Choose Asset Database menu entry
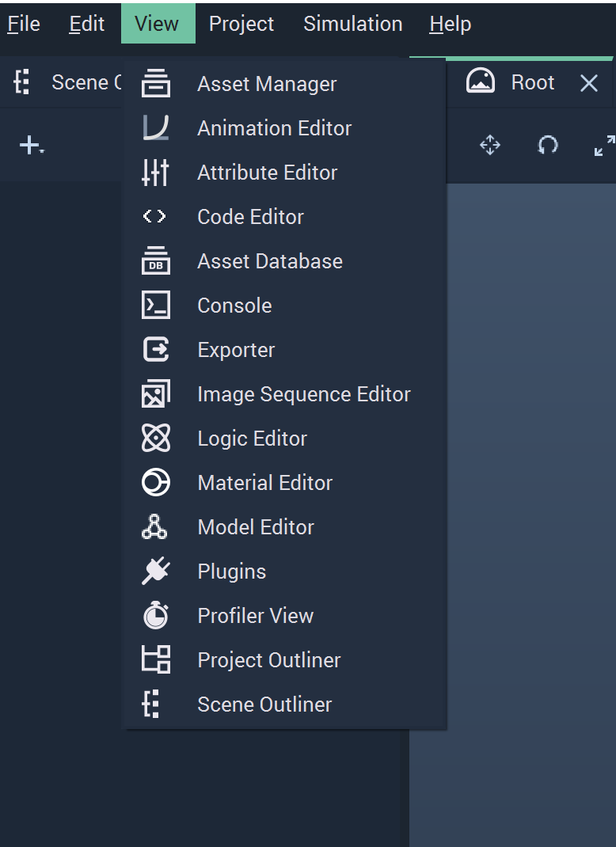 click(x=285, y=261)
